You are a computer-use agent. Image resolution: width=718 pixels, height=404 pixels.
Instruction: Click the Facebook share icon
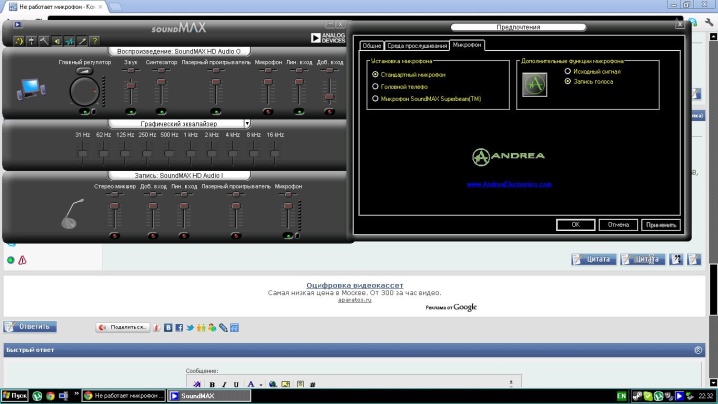(179, 328)
